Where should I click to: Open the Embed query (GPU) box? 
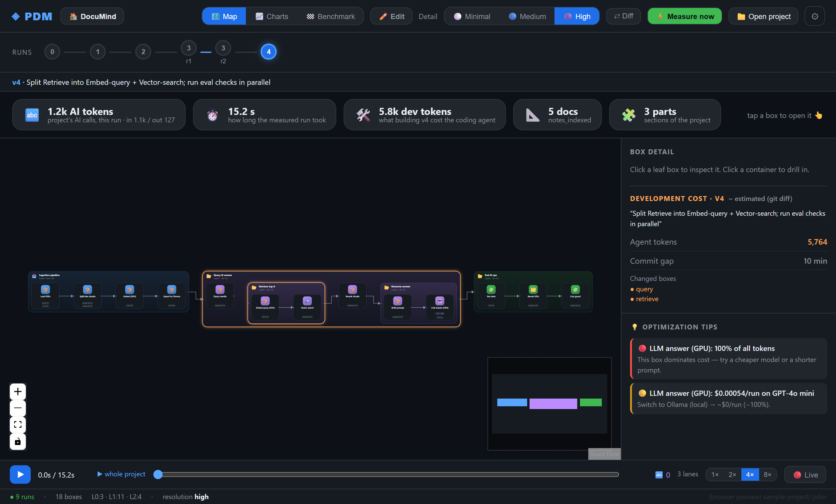(x=265, y=307)
